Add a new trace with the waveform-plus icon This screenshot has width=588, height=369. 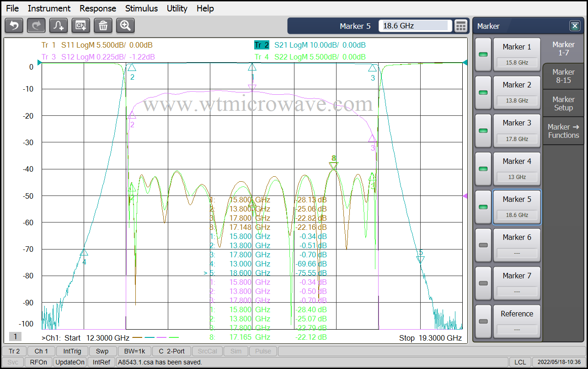pyautogui.click(x=58, y=26)
